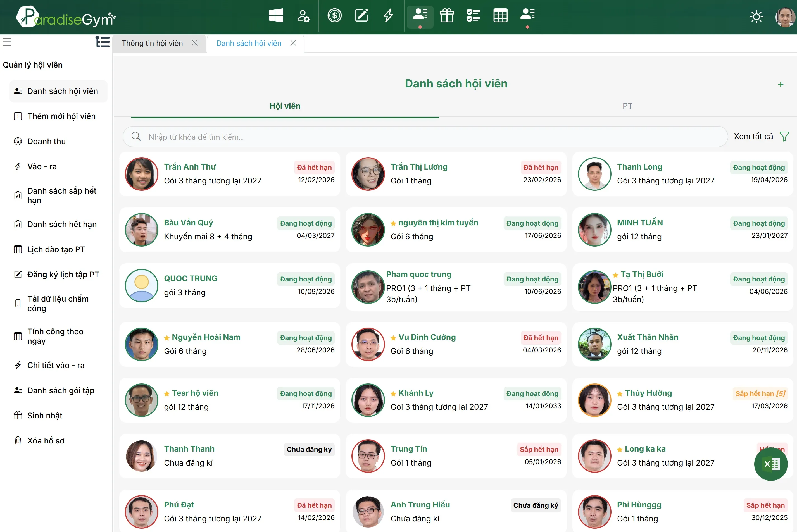
Task: Click the edit/register pencil icon in top bar
Action: pyautogui.click(x=361, y=16)
